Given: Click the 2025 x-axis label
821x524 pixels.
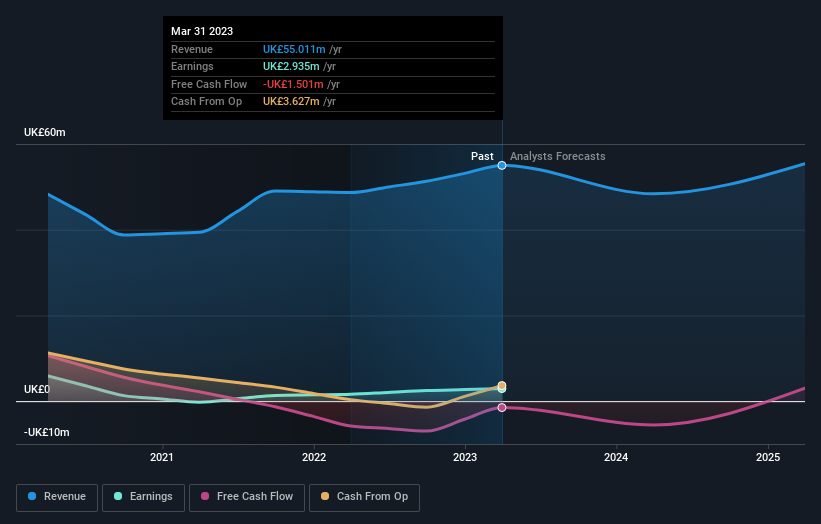Looking at the screenshot, I should click(768, 458).
